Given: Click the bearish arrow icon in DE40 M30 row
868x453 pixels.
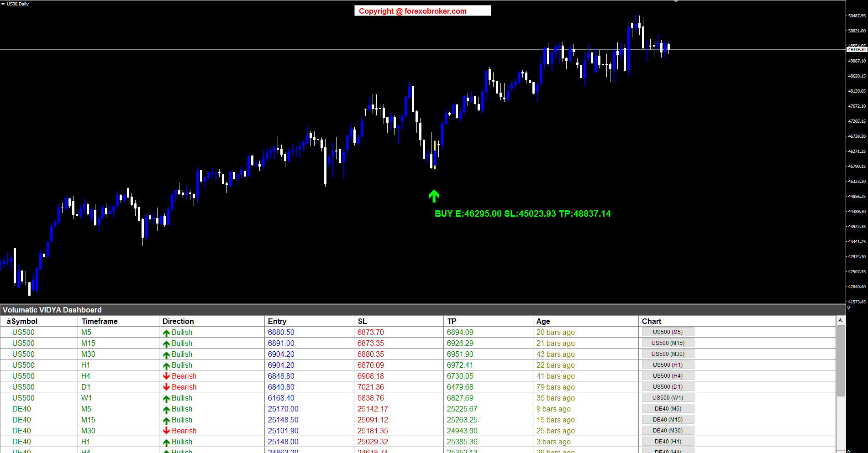Looking at the screenshot, I should [166, 431].
